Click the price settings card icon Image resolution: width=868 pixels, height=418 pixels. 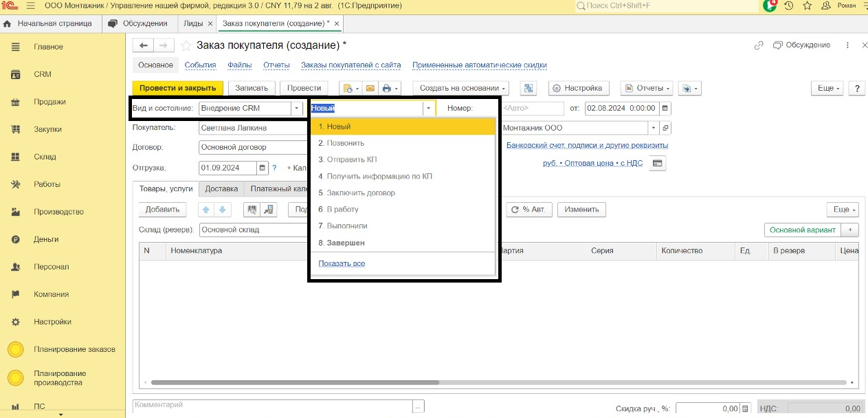(658, 164)
